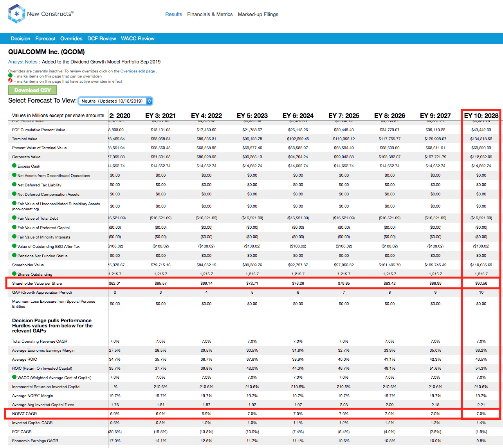Click green dot beside Net Assets from Discontinued Operations
Viewport: 503px width, 448px height.
(14, 175)
